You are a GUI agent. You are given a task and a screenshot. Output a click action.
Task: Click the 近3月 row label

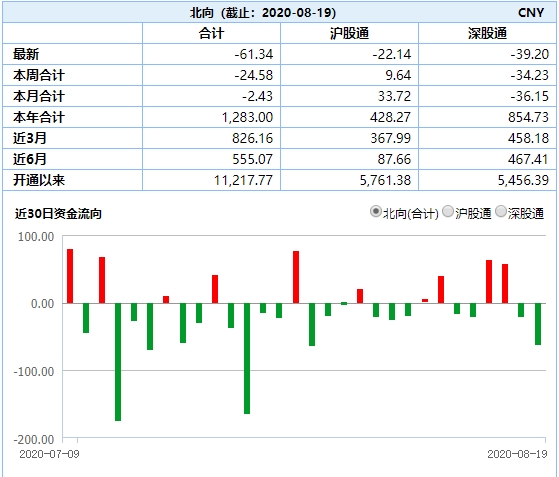[30, 138]
